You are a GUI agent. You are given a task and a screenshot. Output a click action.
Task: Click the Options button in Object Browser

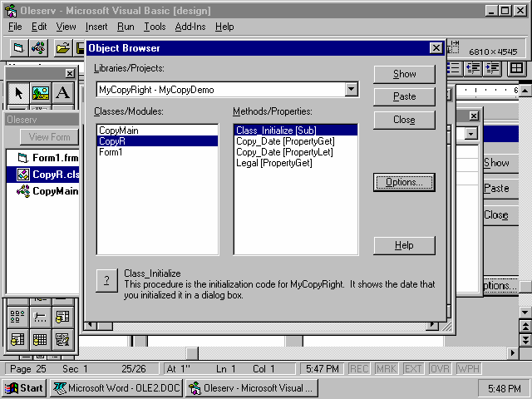(405, 182)
